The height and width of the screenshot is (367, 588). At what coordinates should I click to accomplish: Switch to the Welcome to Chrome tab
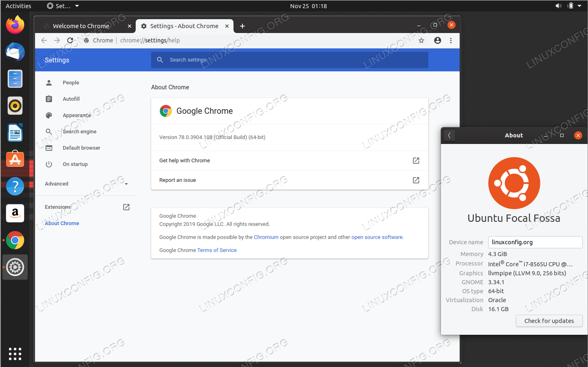coord(81,26)
